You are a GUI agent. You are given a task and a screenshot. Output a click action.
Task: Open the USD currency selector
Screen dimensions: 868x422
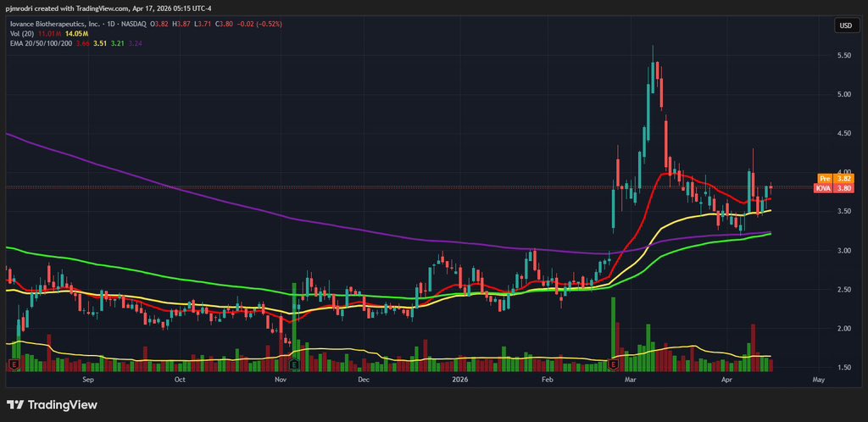pos(845,25)
